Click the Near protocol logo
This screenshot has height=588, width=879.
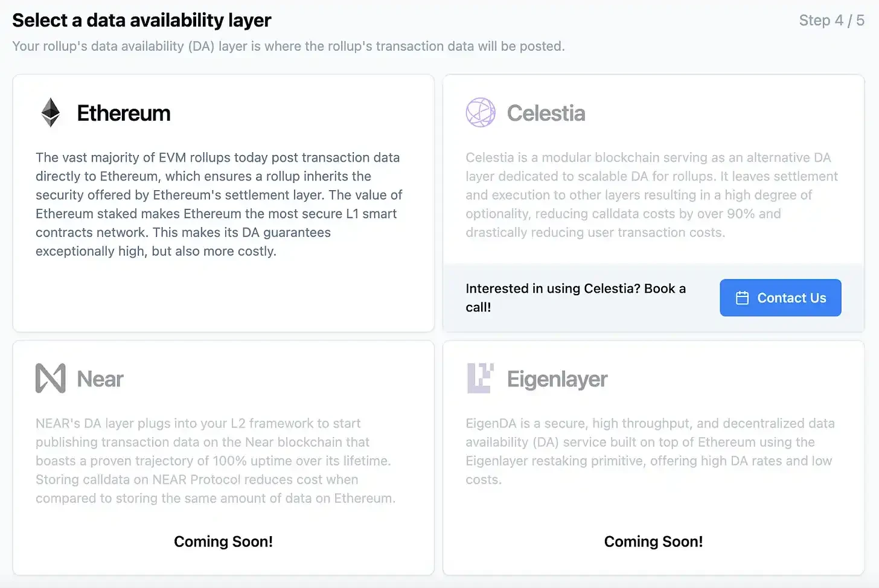pos(51,378)
